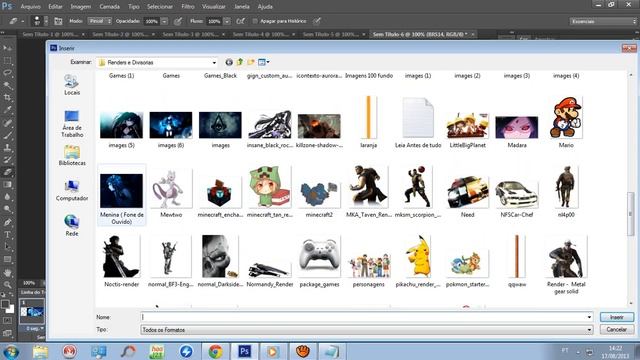Open the Arquivo menu
Image resolution: width=640 pixels, height=360 pixels.
pyautogui.click(x=30, y=7)
